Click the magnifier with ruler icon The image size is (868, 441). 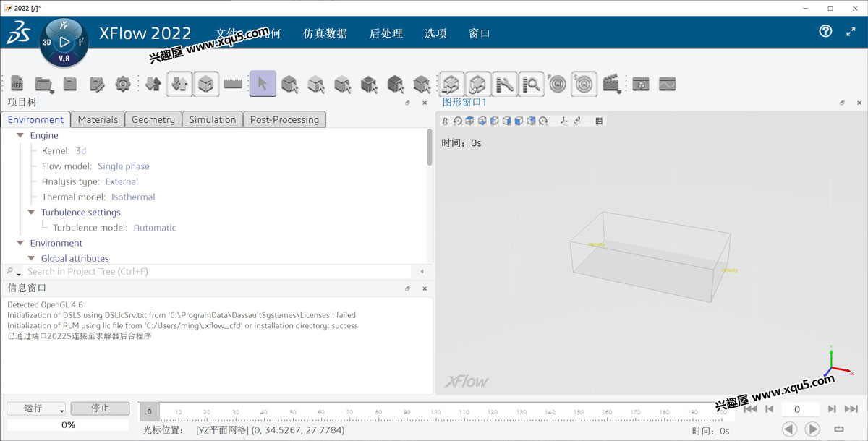(x=532, y=84)
